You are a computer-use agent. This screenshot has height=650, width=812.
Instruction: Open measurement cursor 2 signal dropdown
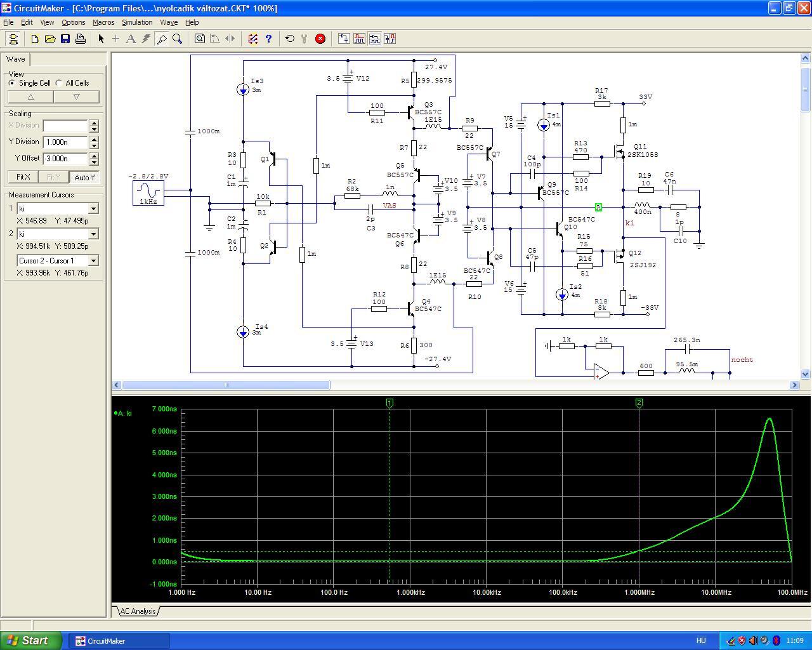(93, 234)
